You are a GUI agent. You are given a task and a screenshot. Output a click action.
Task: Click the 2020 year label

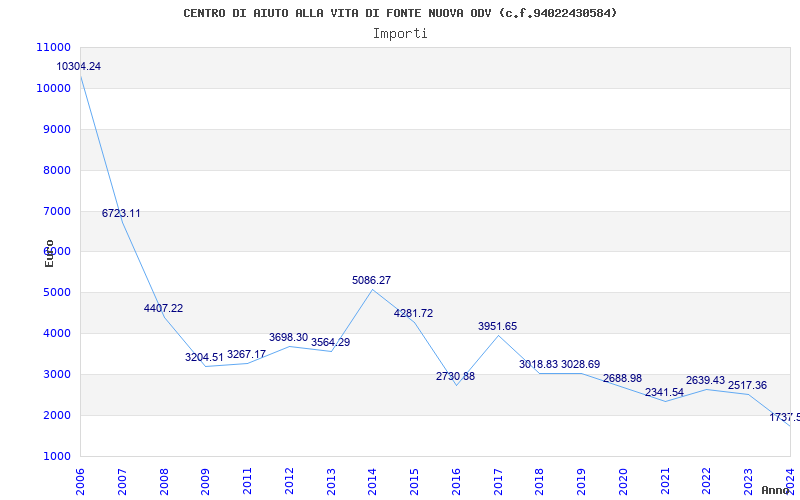pyautogui.click(x=623, y=480)
